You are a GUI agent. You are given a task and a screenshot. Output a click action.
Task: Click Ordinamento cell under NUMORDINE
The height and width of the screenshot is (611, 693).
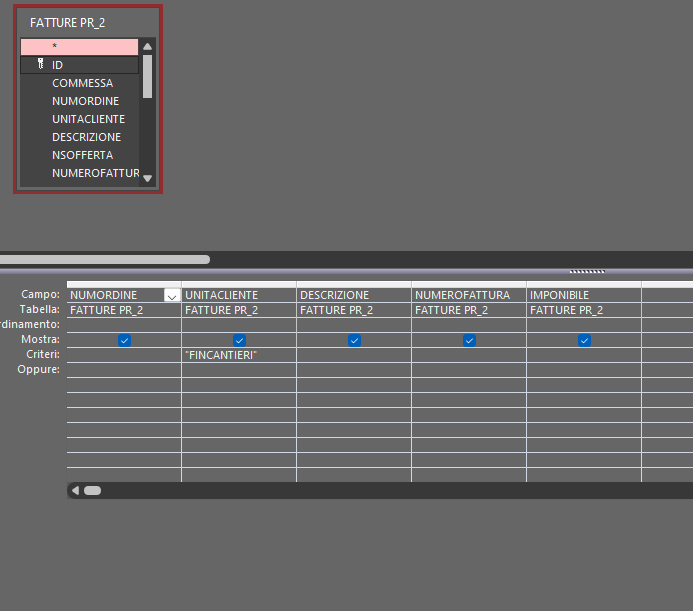pos(124,325)
